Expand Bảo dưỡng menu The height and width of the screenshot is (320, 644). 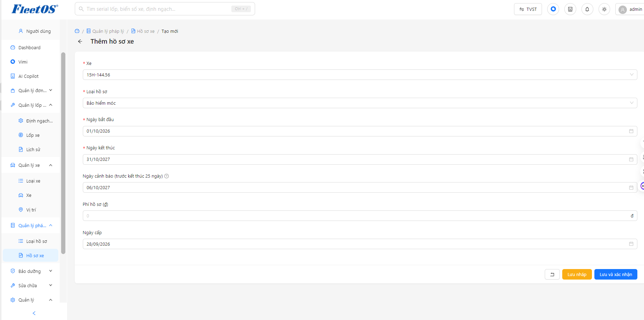[x=31, y=271]
